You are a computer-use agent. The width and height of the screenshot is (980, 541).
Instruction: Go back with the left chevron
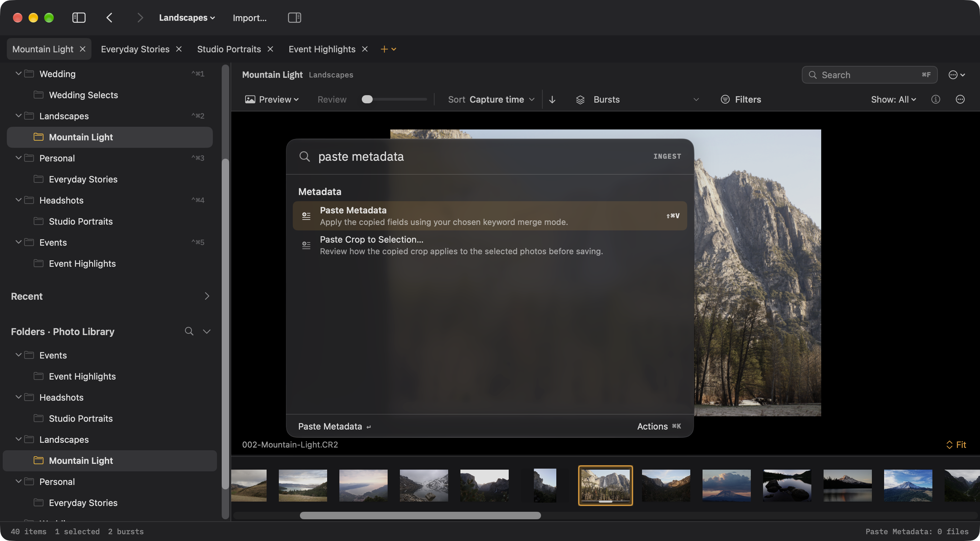pos(109,17)
